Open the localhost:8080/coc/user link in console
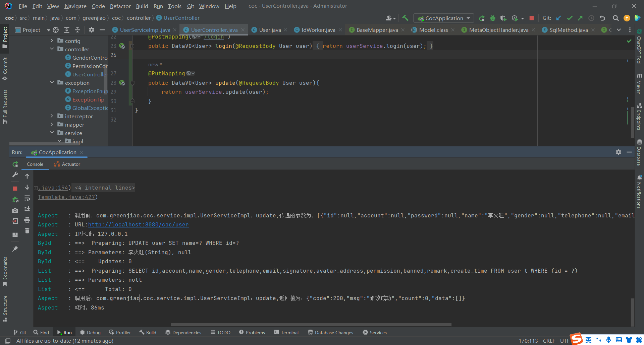This screenshot has height=345, width=644. pos(138,225)
